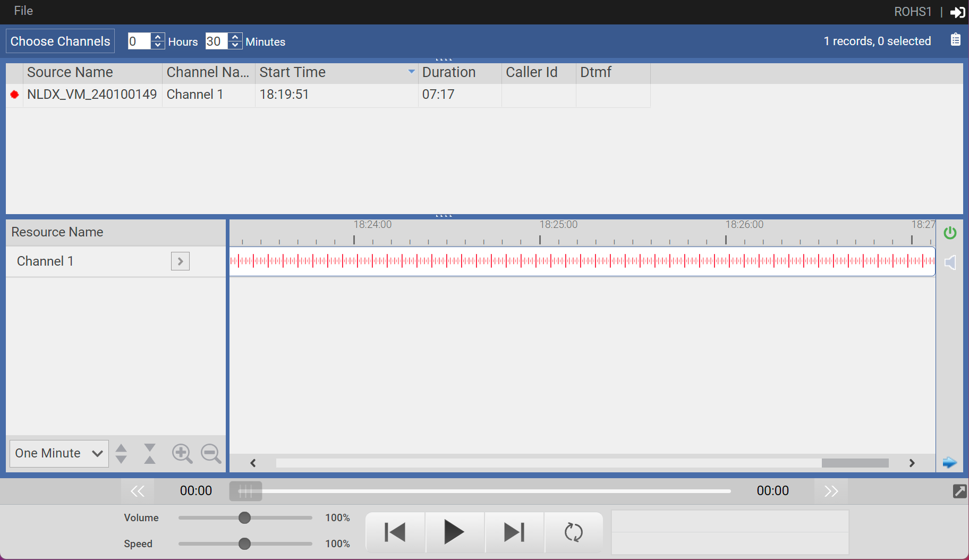Click the clipboard icon beside records count
Screen dimensions: 969x560
tap(955, 40)
